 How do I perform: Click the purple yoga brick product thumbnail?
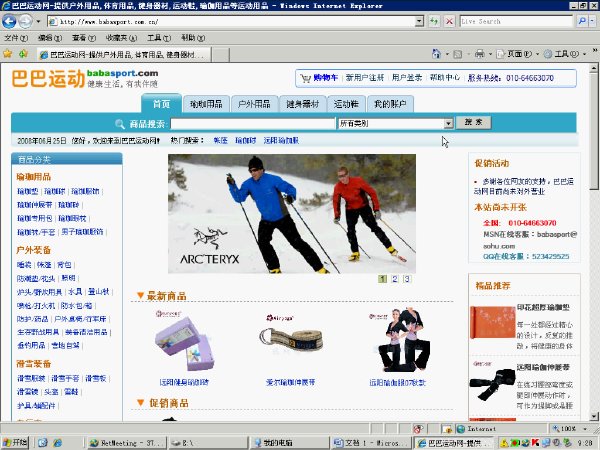click(x=184, y=342)
